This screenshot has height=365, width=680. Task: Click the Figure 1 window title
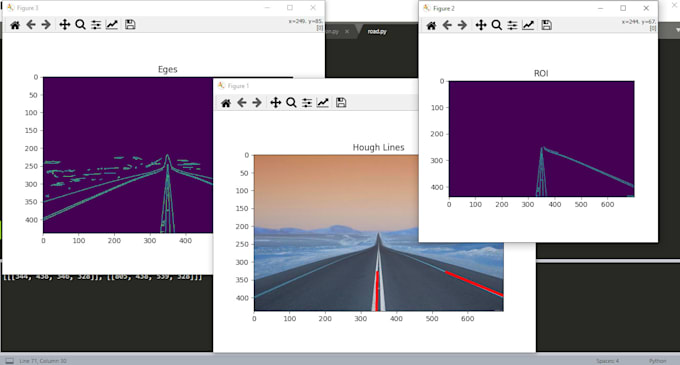[x=238, y=86]
